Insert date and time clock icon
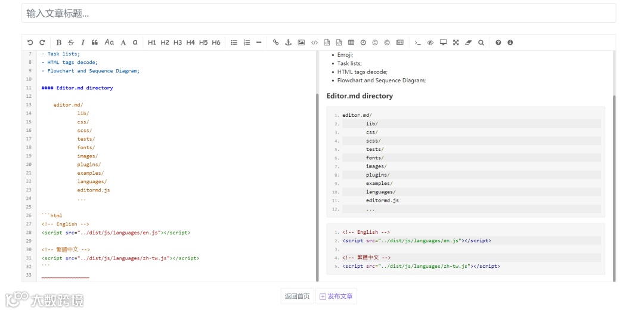This screenshot has width=644, height=312. point(363,42)
